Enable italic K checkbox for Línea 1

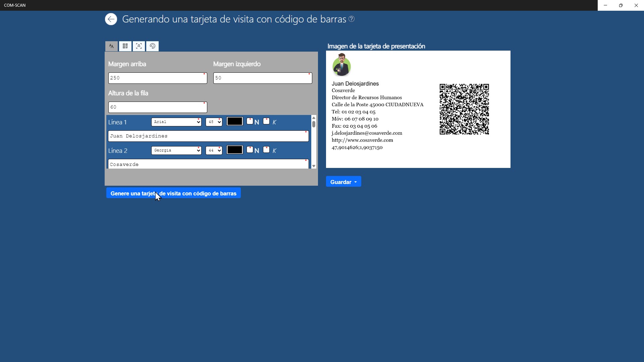click(x=266, y=121)
